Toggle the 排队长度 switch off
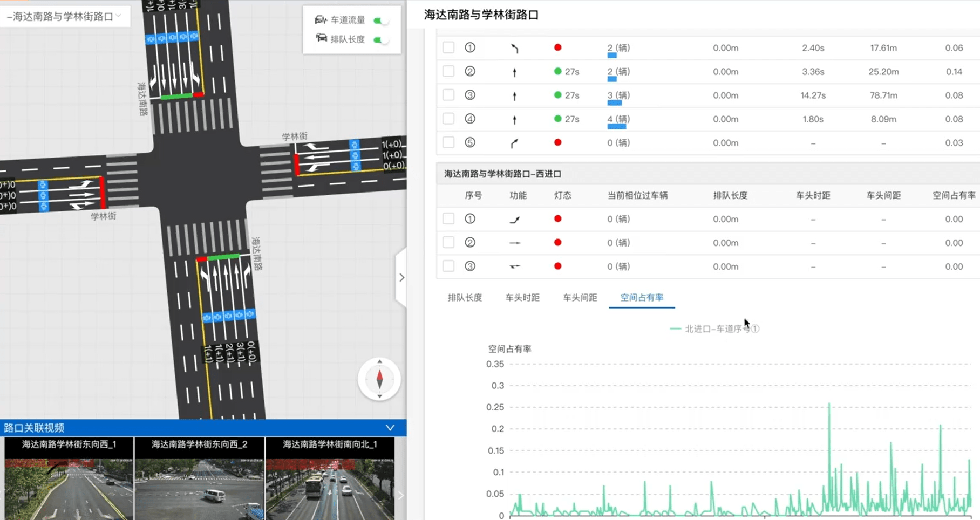The image size is (980, 520). coord(380,39)
